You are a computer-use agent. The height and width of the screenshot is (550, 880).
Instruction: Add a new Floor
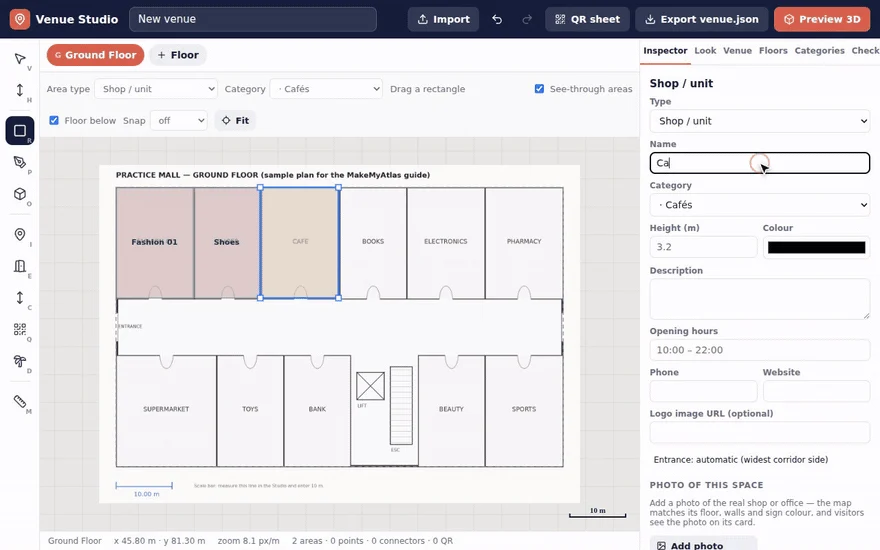click(178, 55)
